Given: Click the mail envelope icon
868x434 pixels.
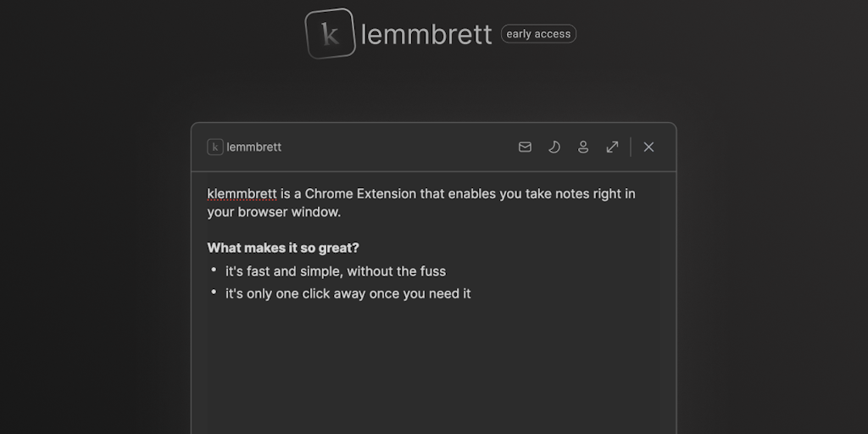Looking at the screenshot, I should pyautogui.click(x=525, y=147).
